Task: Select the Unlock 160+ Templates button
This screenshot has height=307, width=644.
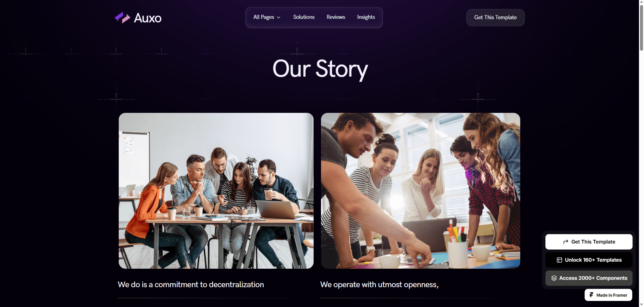Action: click(x=589, y=260)
